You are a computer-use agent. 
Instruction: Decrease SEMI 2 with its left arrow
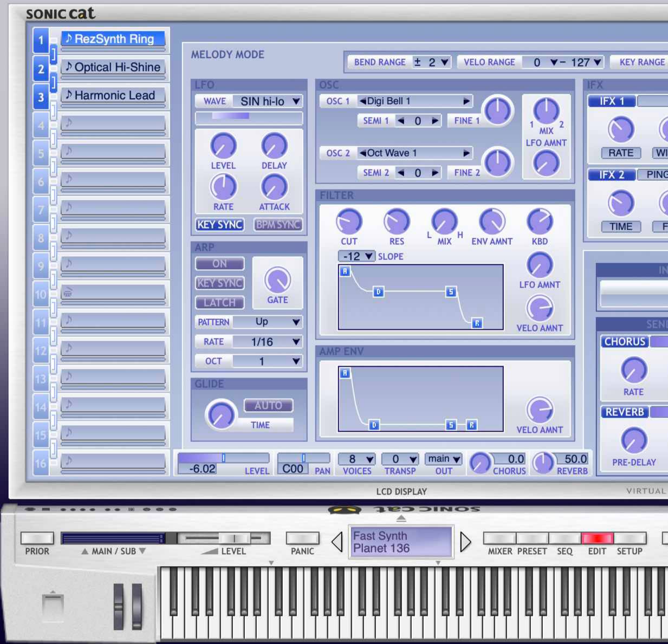coord(401,173)
